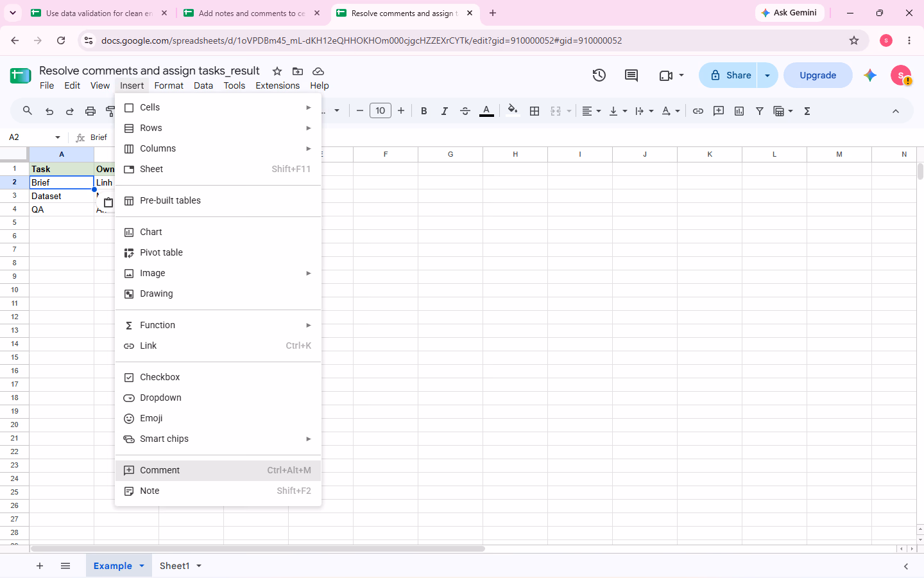Screen dimensions: 924x578
Task: Open horizontal align dropdown
Action: [x=592, y=111]
